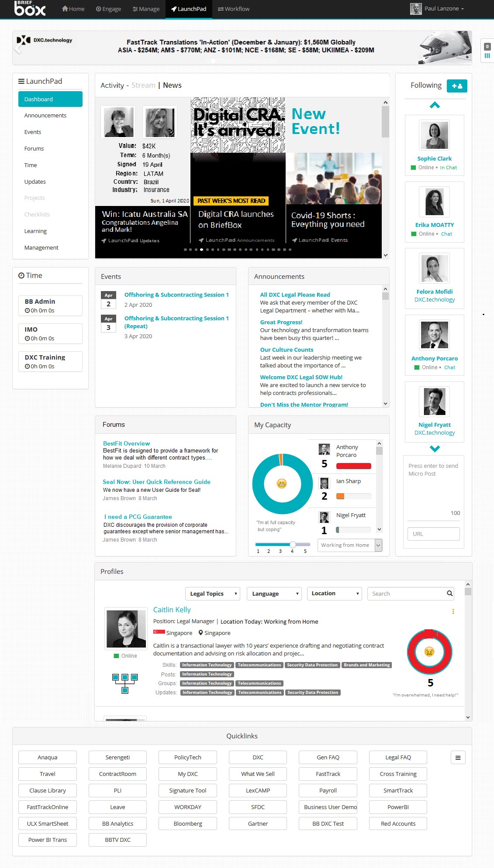
Task: Open 'I need a PCG Guarantee' forum post
Action: click(x=138, y=517)
